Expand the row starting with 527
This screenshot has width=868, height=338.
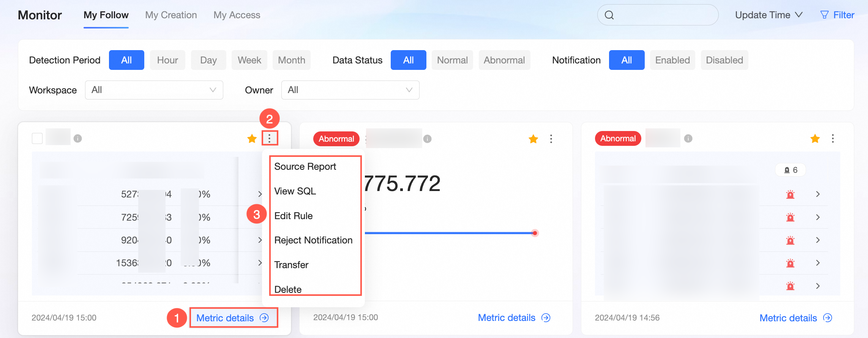(260, 194)
